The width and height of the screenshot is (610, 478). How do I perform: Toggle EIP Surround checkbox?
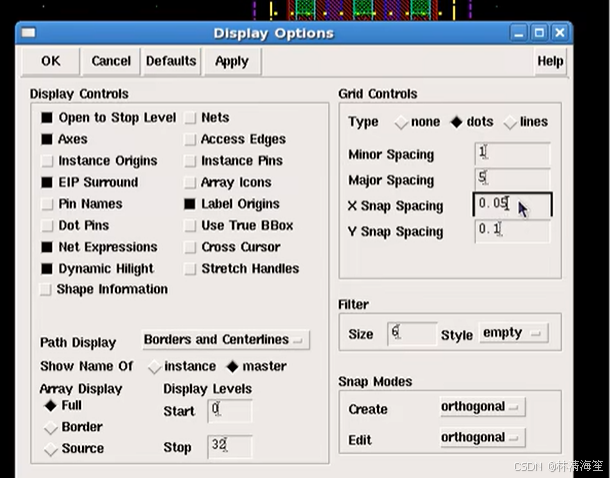[x=47, y=182]
